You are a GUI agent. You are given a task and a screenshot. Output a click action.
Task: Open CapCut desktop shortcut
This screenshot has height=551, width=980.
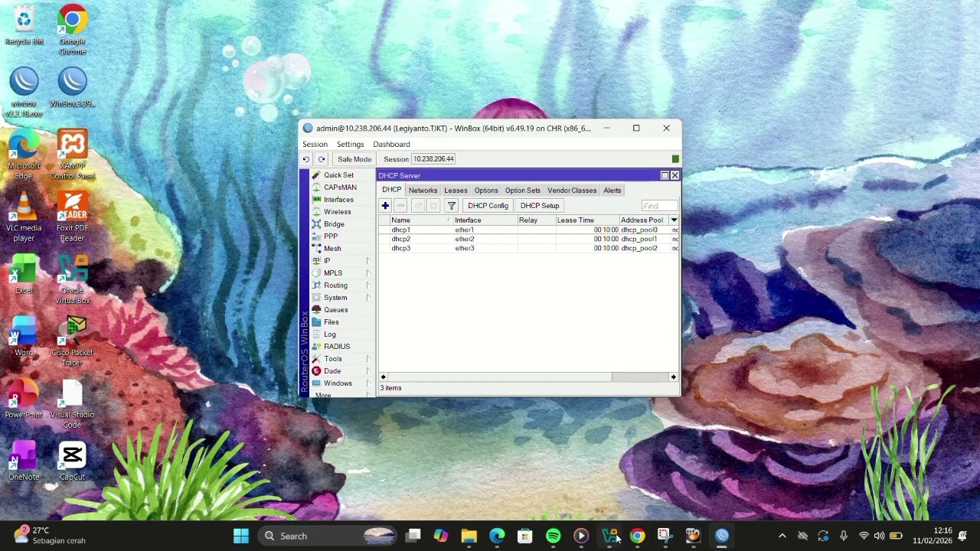tap(72, 461)
